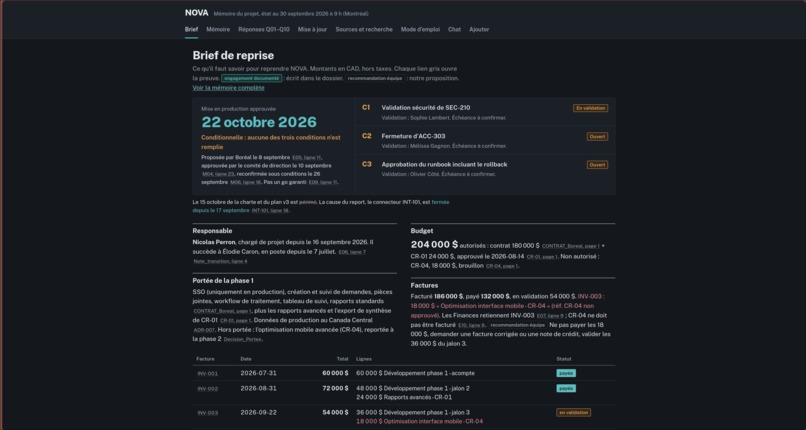Viewport: 806px width, 430px height.
Task: Click the Total column header
Action: click(342, 359)
